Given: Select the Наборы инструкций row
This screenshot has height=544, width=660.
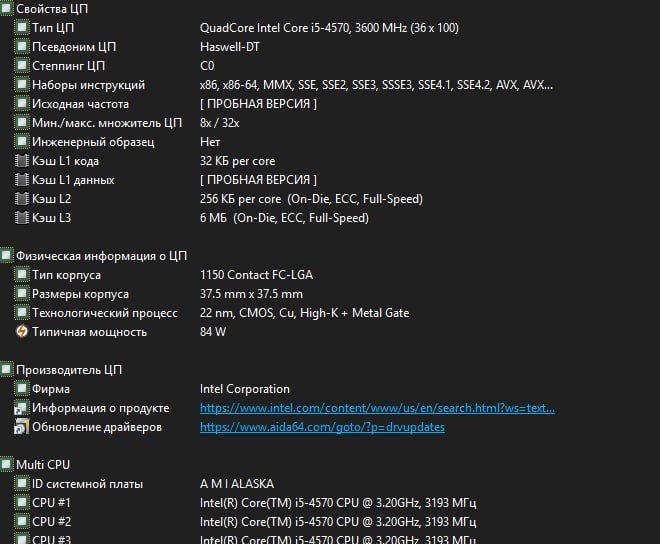Looking at the screenshot, I should [x=88, y=85].
